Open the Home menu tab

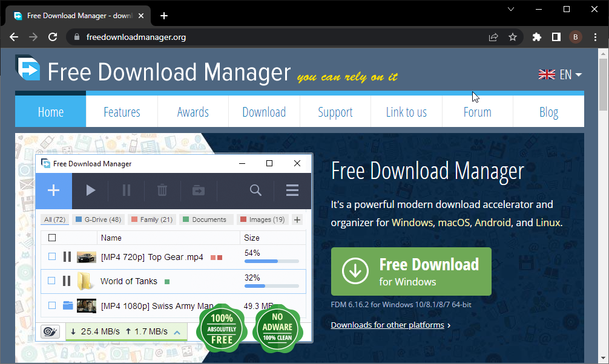pos(50,111)
